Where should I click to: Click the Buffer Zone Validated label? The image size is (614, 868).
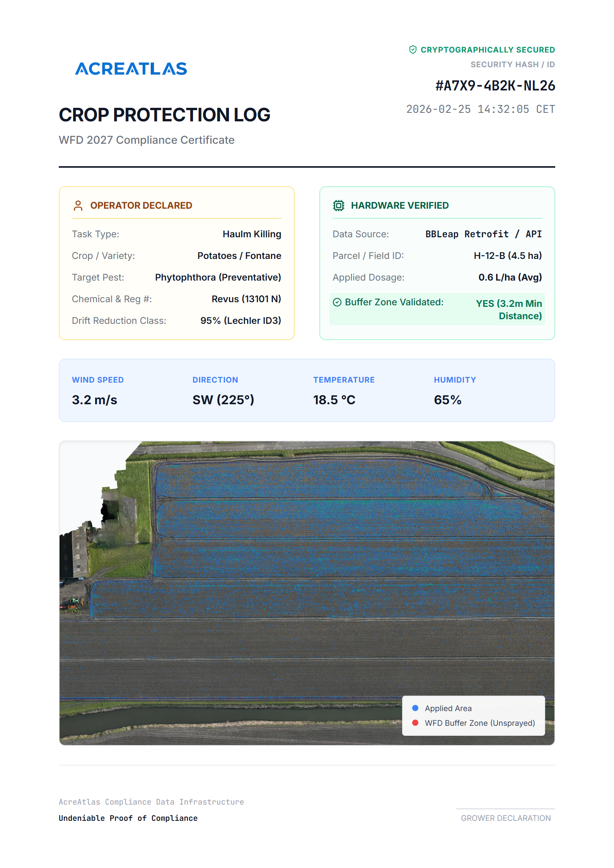[394, 302]
